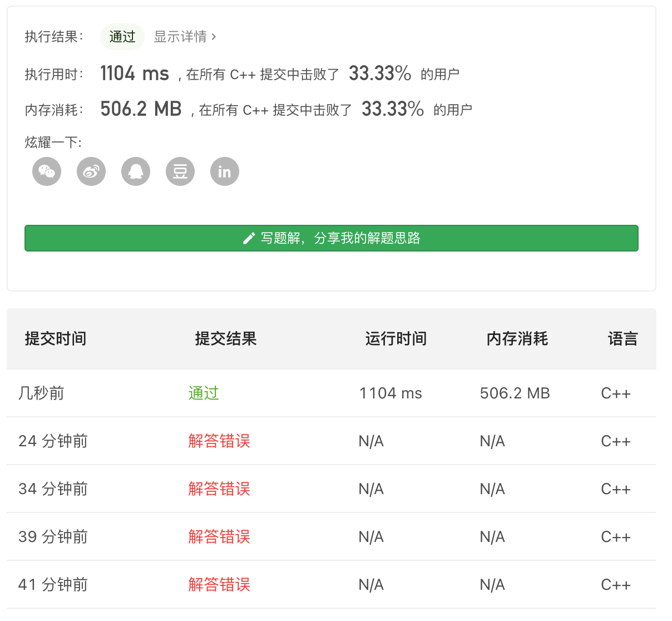Viewport: 672px width, 621px height.
Task: Open the 解答错误 submission from 34 minutes ago
Action: tap(219, 489)
